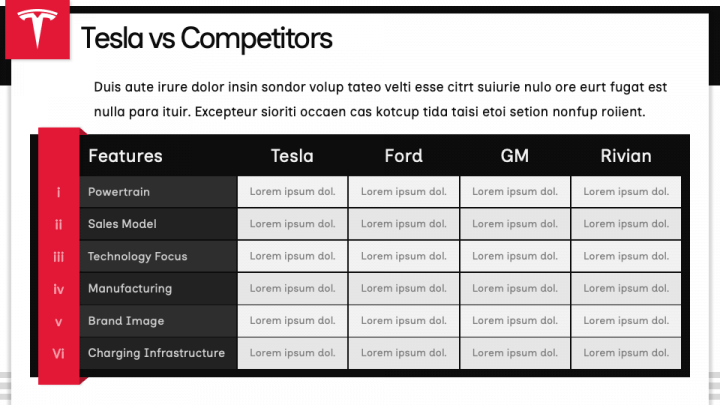Select the Tesla column header

pos(292,156)
